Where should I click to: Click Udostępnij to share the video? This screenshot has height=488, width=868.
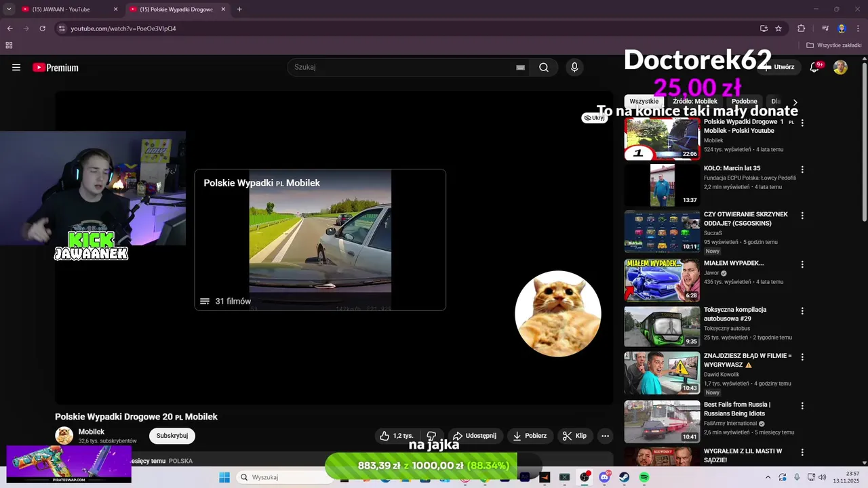(x=475, y=436)
